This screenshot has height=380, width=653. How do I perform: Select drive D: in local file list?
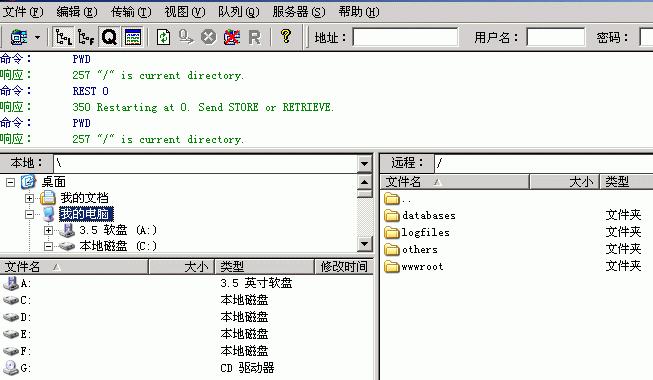point(17,317)
